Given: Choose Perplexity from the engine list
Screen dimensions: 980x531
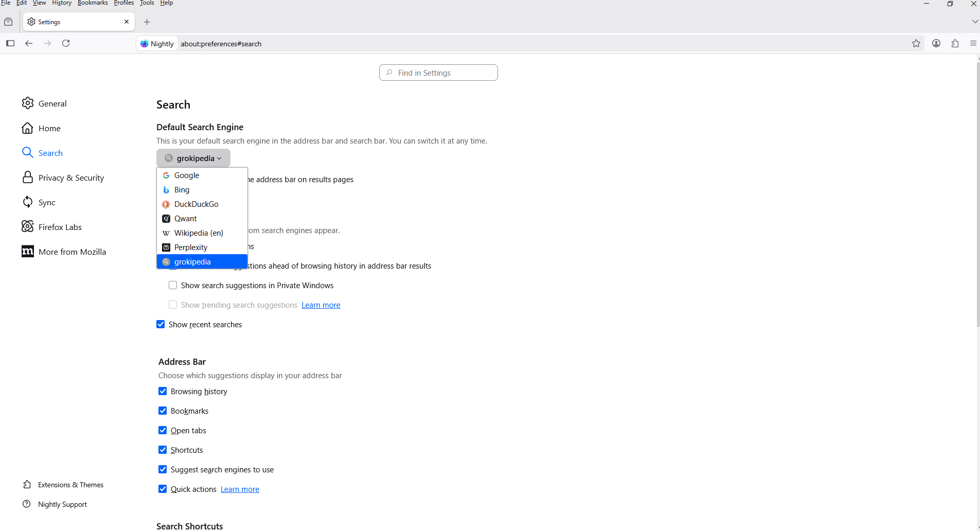Looking at the screenshot, I should click(202, 247).
